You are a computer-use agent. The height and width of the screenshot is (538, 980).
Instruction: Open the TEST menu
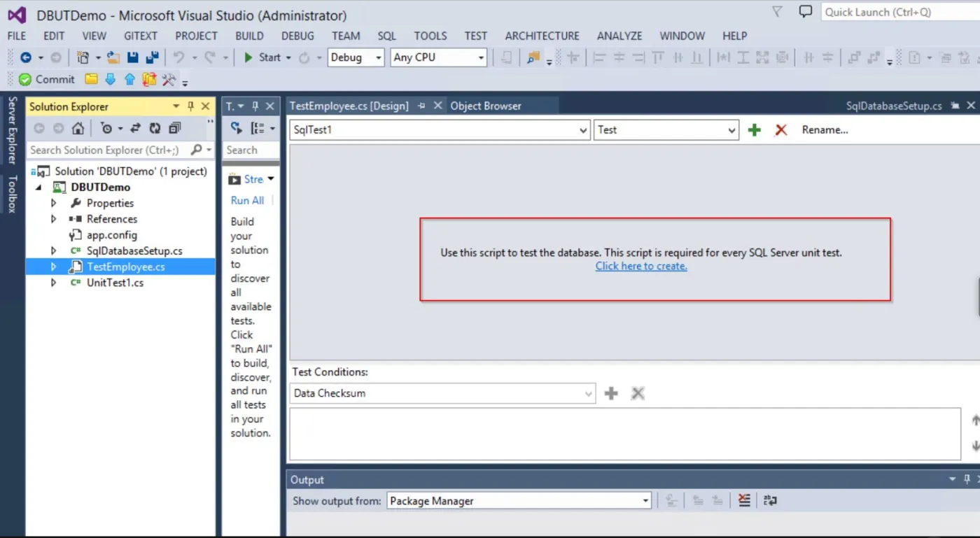475,36
